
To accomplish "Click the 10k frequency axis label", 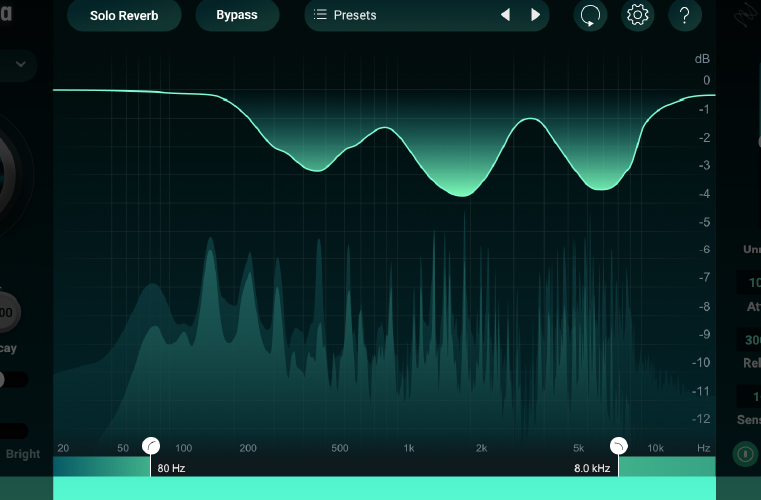I will pyautogui.click(x=655, y=448).
